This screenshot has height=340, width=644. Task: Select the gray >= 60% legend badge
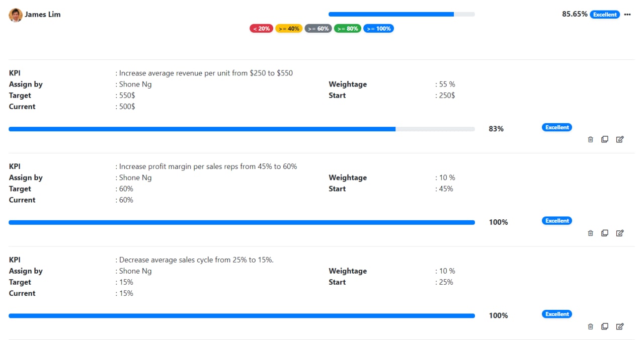tap(318, 29)
